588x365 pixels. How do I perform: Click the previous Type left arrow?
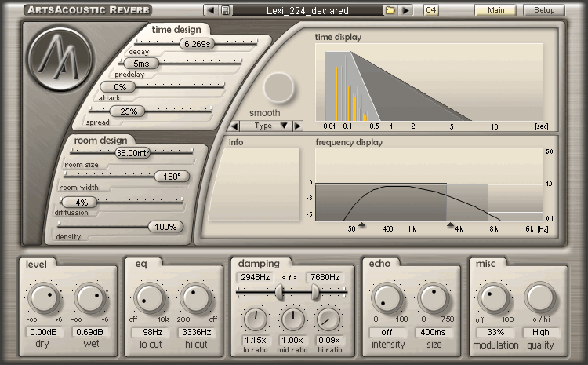click(234, 126)
